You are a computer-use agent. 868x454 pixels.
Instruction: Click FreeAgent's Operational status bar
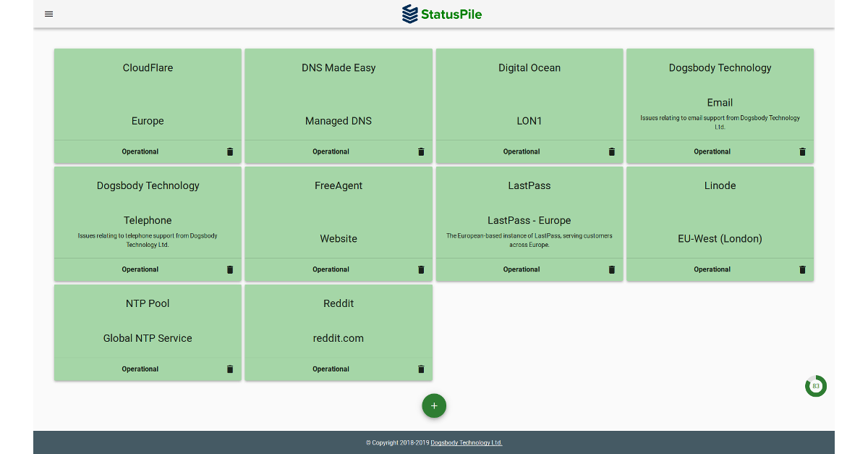click(x=331, y=269)
